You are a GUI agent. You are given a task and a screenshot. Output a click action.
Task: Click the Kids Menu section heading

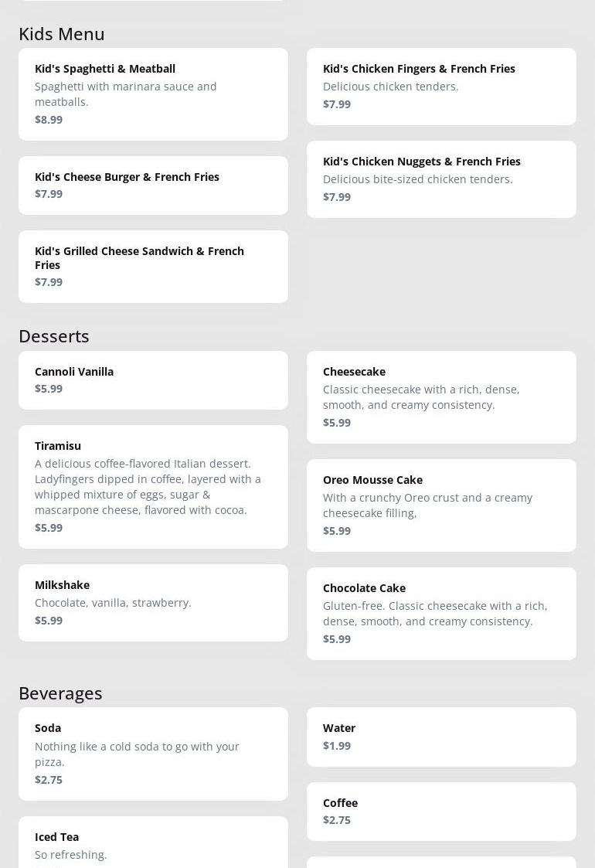[61, 34]
